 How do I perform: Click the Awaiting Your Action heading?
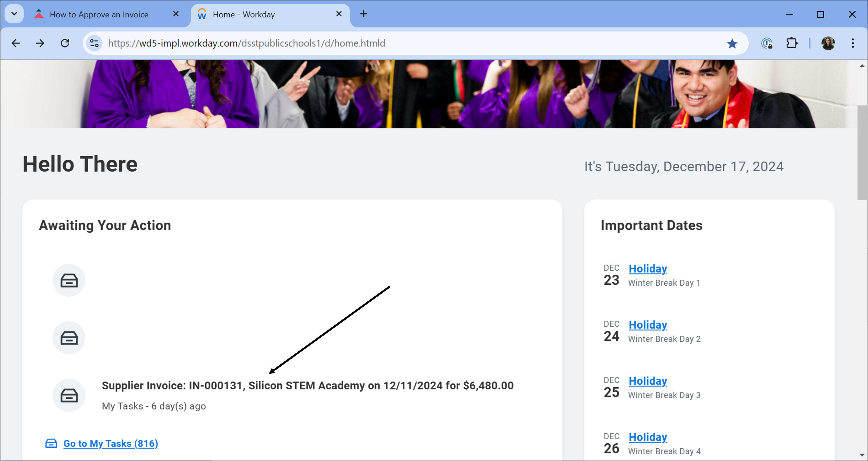point(105,225)
